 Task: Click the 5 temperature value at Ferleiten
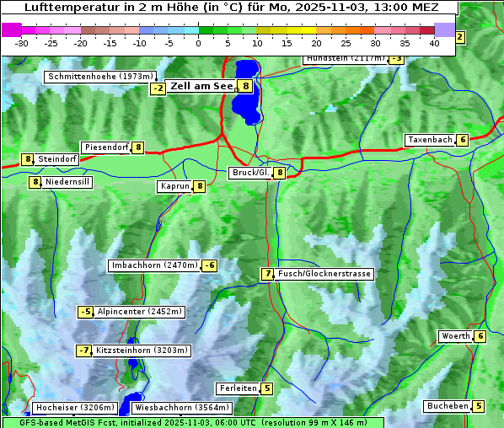(267, 388)
